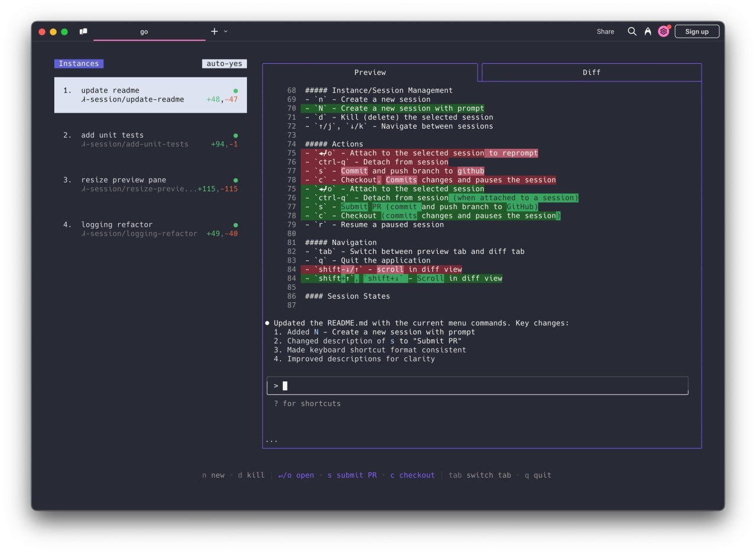This screenshot has width=756, height=552.
Task: Click "n new" in the bottom menu
Action: [x=213, y=475]
